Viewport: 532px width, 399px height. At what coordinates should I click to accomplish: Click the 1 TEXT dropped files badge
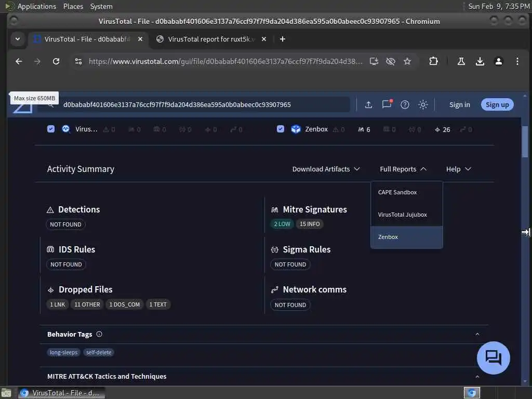[x=158, y=304]
